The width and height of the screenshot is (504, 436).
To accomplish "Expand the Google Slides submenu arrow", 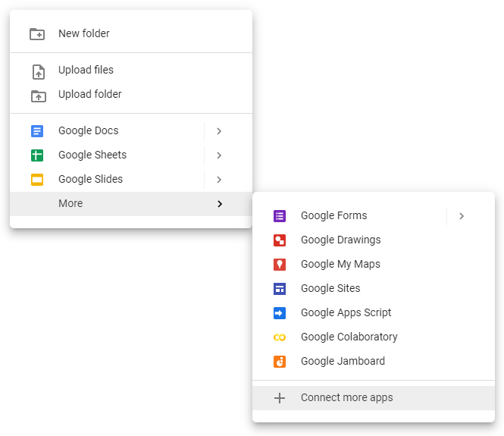I will coord(219,180).
